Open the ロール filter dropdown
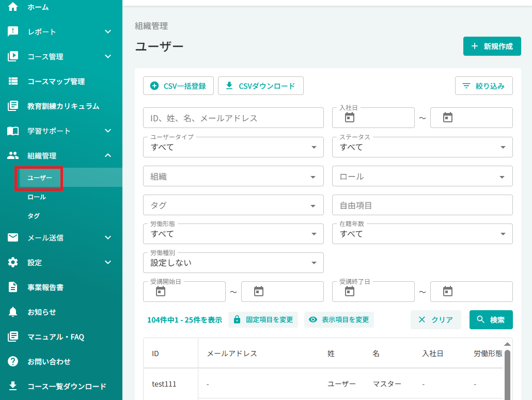 [x=422, y=176]
